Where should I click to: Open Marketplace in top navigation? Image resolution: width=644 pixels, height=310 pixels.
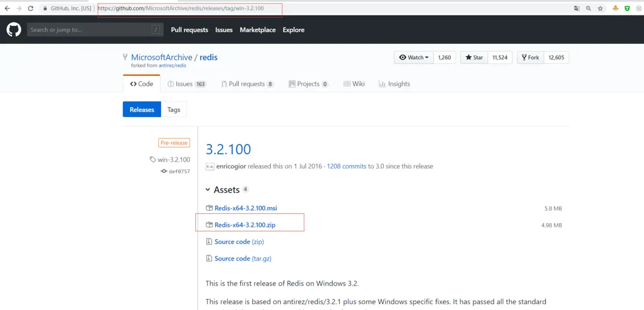pos(258,30)
